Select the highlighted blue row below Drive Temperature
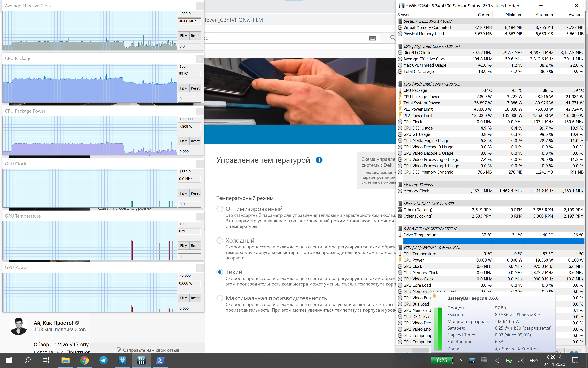This screenshot has width=588, height=368. tap(494, 241)
